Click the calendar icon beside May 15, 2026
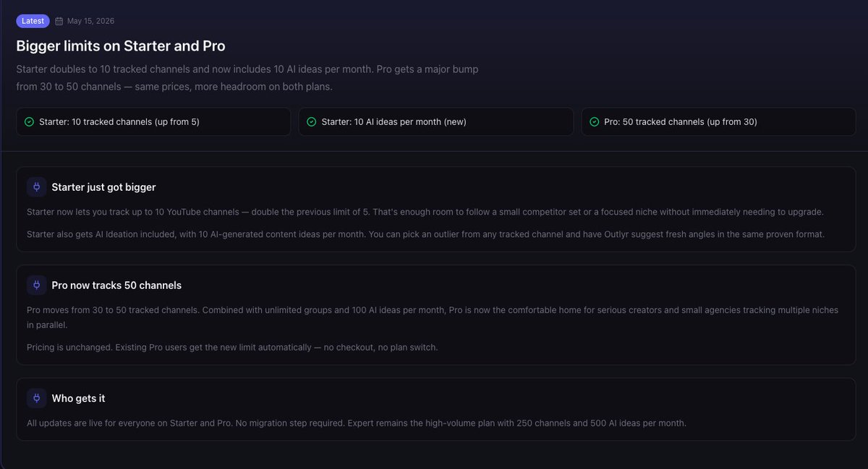 click(59, 21)
